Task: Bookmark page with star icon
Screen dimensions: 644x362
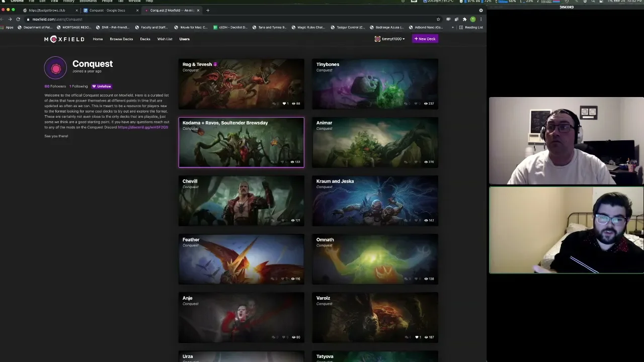Action: pos(438,19)
